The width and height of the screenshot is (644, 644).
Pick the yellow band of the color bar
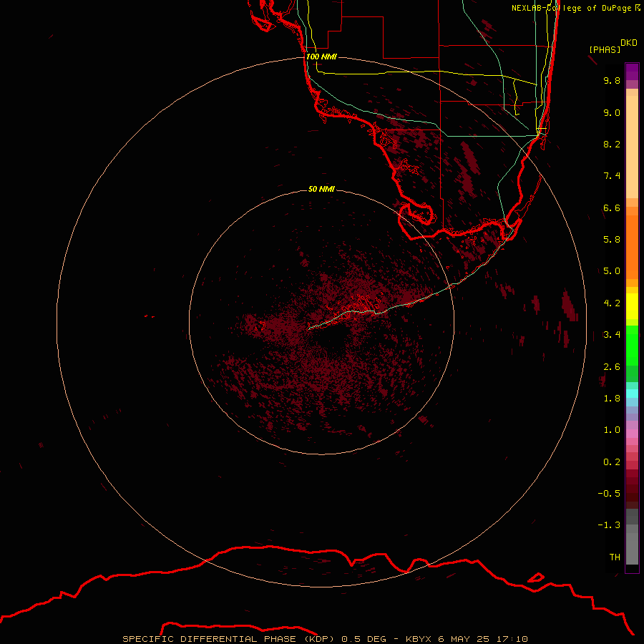pyautogui.click(x=632, y=306)
